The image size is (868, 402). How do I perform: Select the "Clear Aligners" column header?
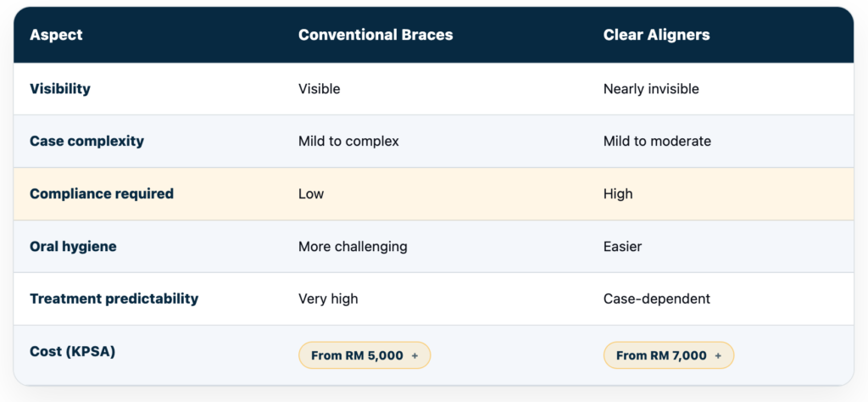click(x=657, y=35)
